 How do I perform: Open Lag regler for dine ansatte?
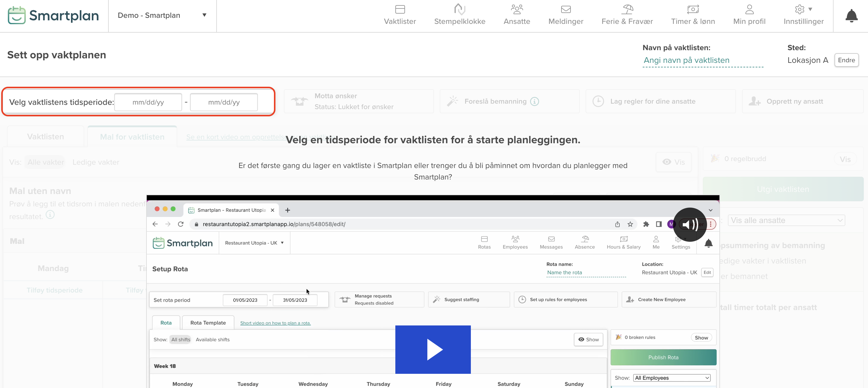click(660, 101)
